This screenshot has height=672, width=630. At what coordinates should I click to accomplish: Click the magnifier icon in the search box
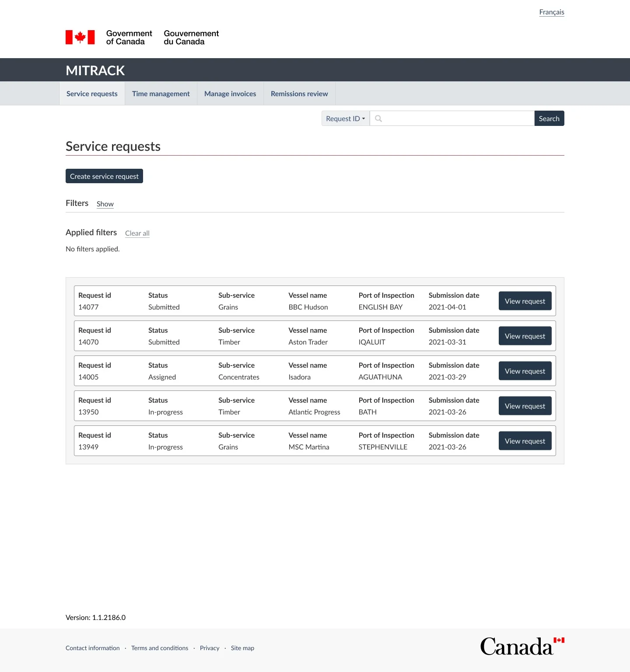click(378, 118)
